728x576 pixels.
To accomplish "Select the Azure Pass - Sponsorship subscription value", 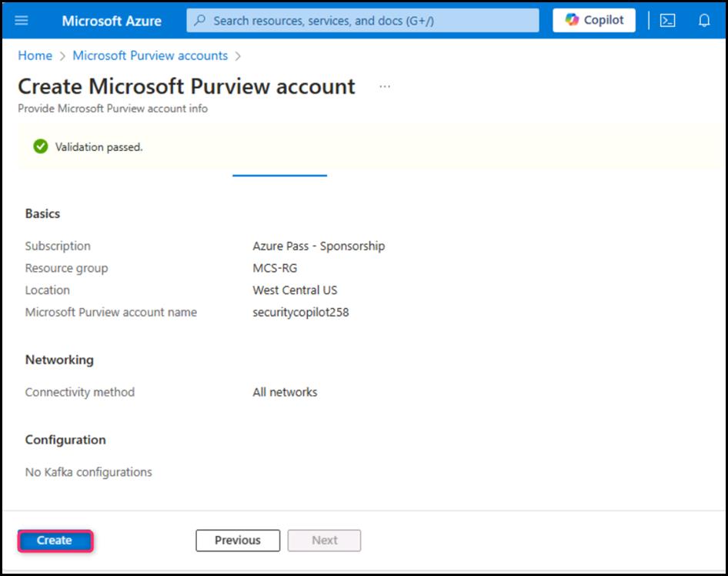I will pos(319,246).
